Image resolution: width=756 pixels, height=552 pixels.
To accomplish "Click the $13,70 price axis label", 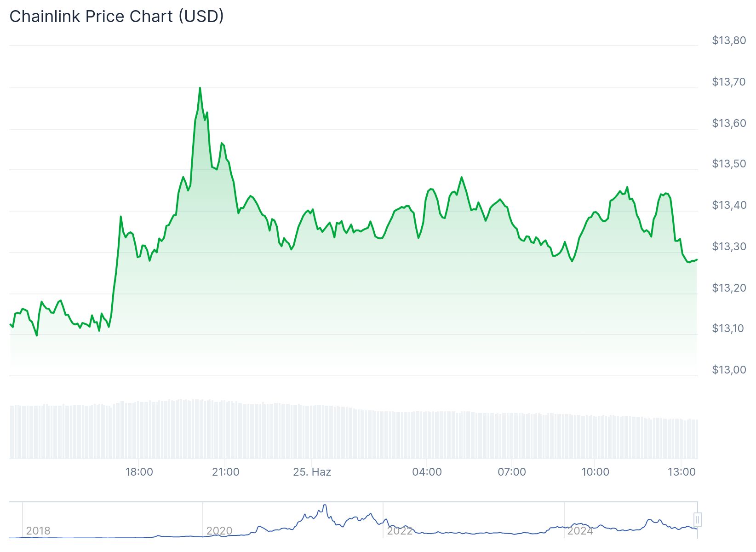I will click(x=729, y=82).
